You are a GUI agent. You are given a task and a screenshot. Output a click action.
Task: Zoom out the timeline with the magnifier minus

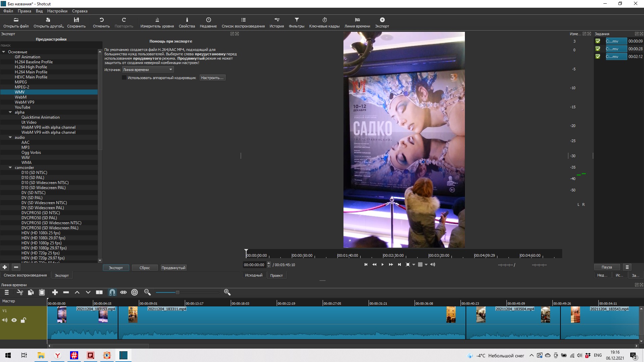pos(147,292)
